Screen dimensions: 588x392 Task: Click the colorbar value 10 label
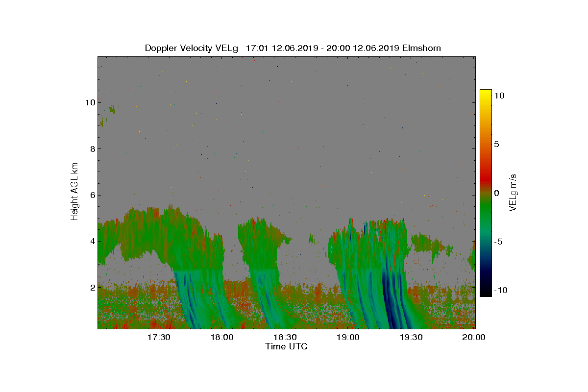point(500,96)
